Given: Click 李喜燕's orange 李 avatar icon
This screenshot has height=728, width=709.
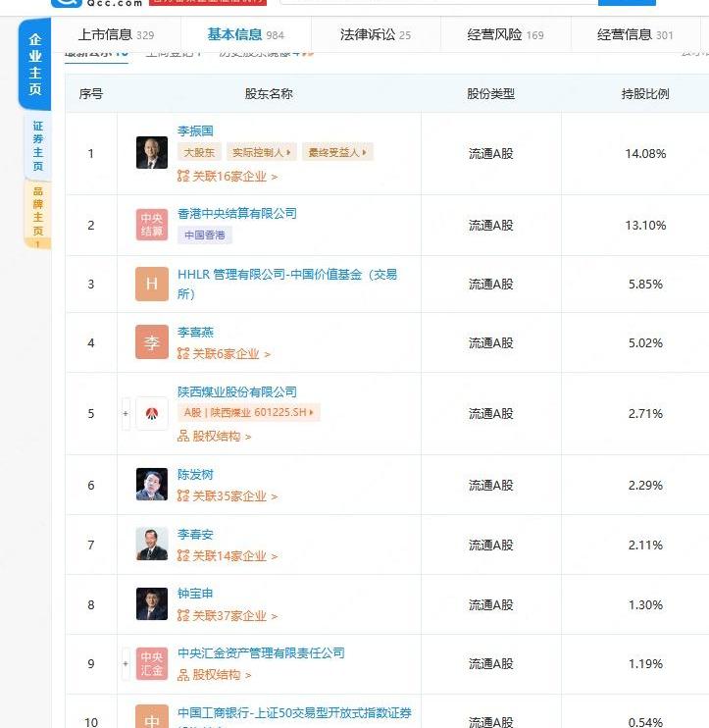Looking at the screenshot, I should click(x=151, y=342).
